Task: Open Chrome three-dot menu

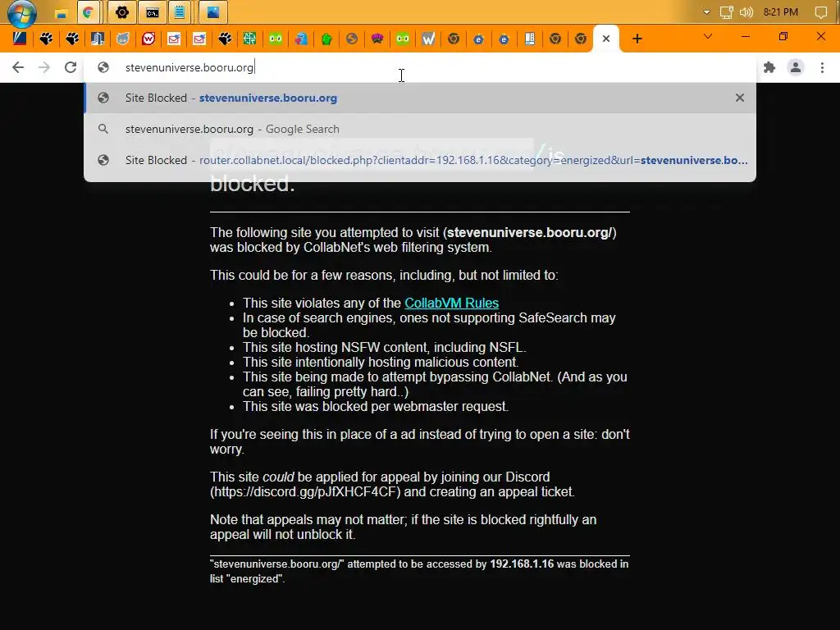Action: point(822,67)
